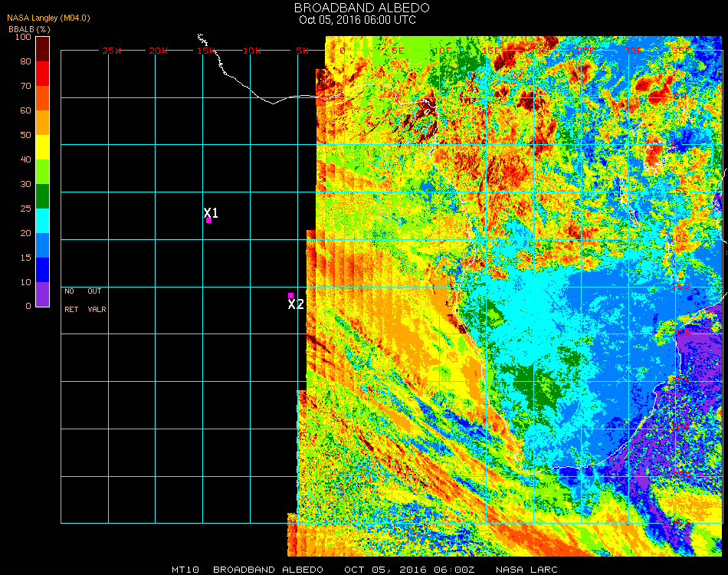728x575 pixels.
Task: Click the 10W longitude label
Action: (x=252, y=51)
